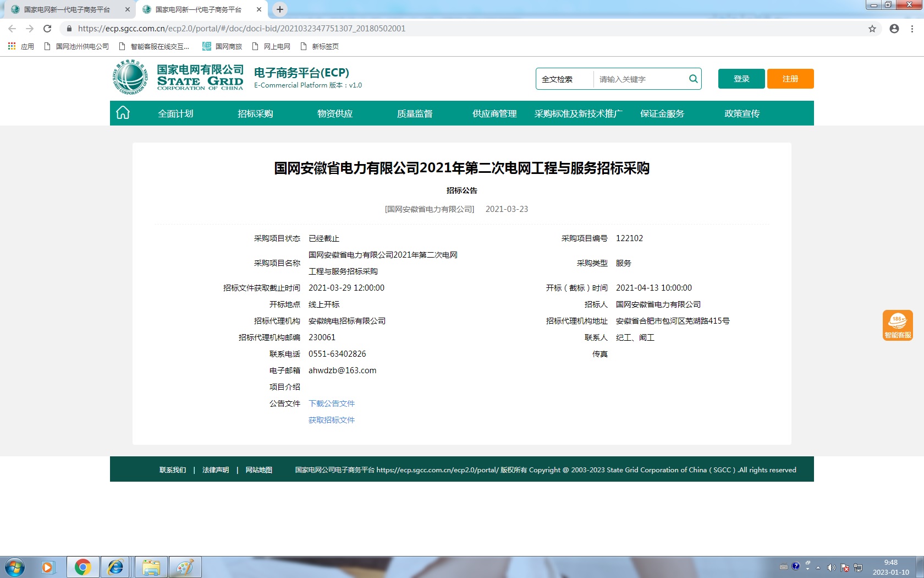Open the 全文检索 search type dropdown
Image resolution: width=924 pixels, height=578 pixels.
pyautogui.click(x=564, y=79)
